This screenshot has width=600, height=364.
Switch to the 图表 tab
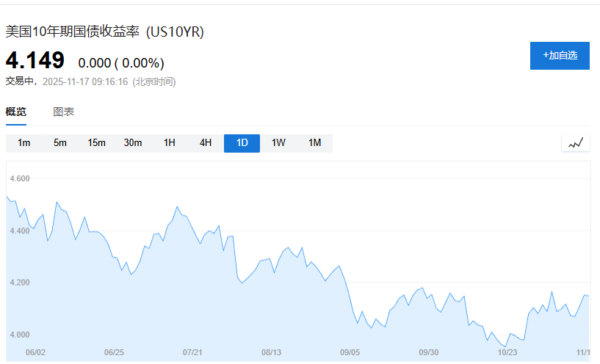point(64,112)
